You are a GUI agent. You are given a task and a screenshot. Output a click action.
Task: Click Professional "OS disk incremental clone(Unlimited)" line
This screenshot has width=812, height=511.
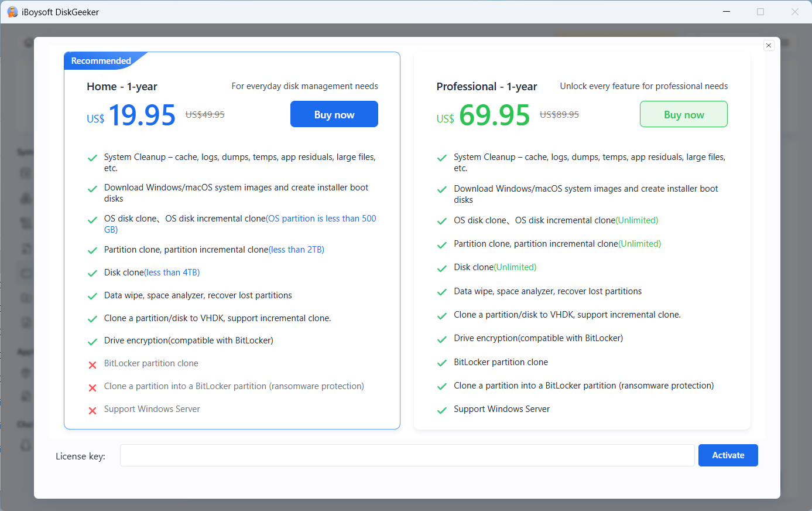556,220
